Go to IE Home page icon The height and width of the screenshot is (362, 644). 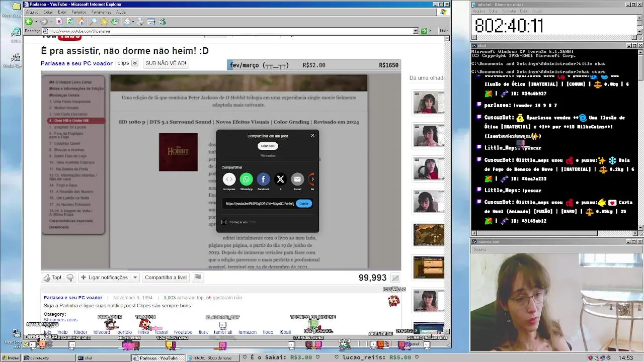[80, 22]
